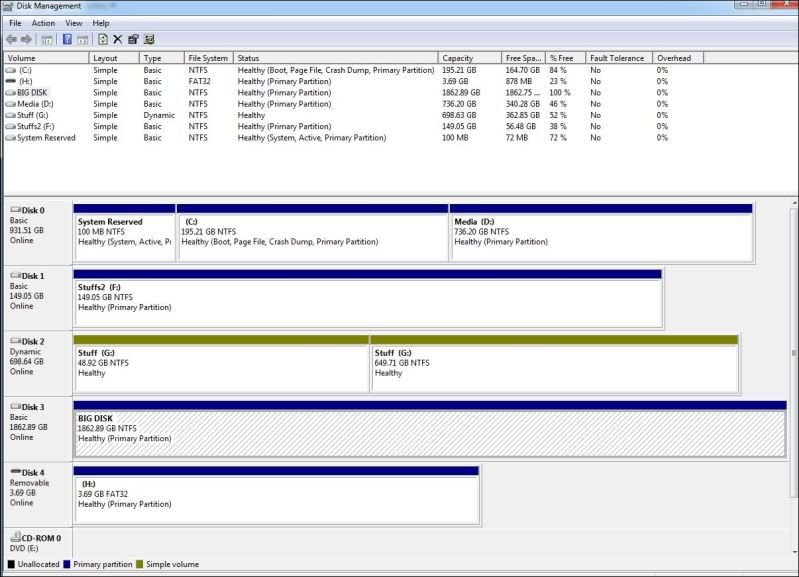Click the CD-ROM 0 drive icon
This screenshot has height=577, width=799.
[15, 537]
